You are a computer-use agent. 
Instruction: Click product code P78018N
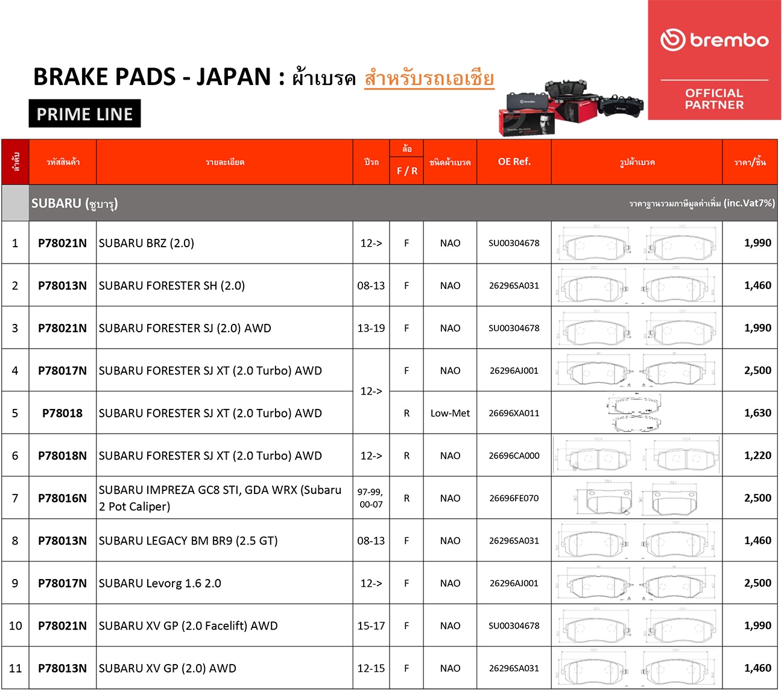(62, 455)
